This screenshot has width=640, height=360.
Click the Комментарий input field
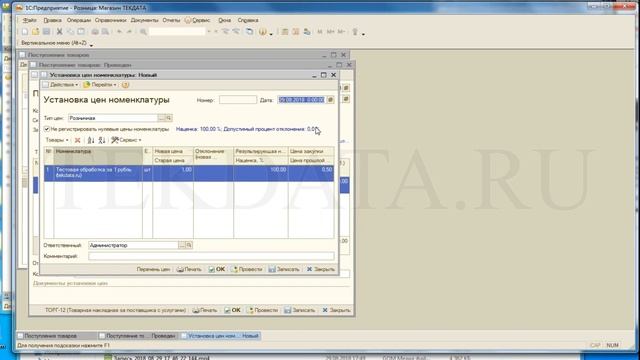[x=211, y=256]
